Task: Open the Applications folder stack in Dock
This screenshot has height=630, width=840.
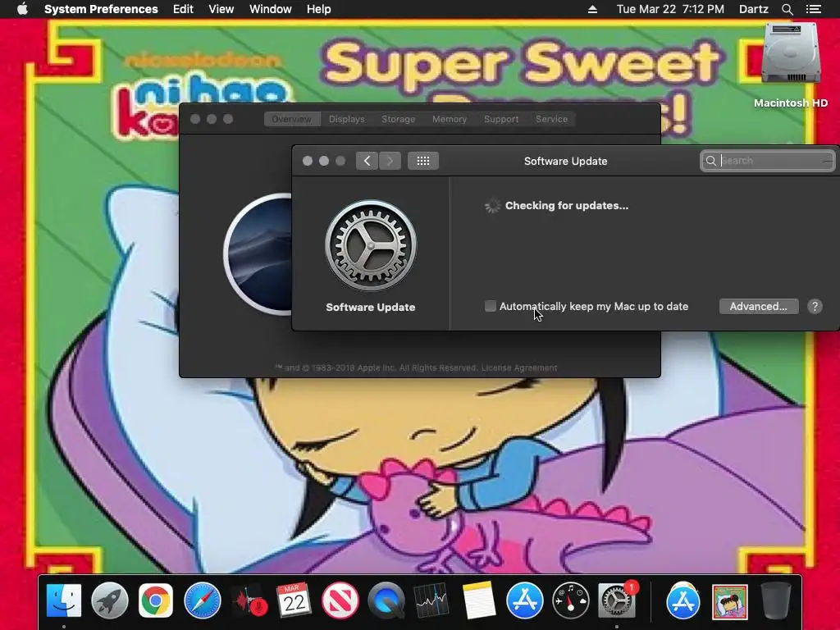Action: click(x=683, y=600)
